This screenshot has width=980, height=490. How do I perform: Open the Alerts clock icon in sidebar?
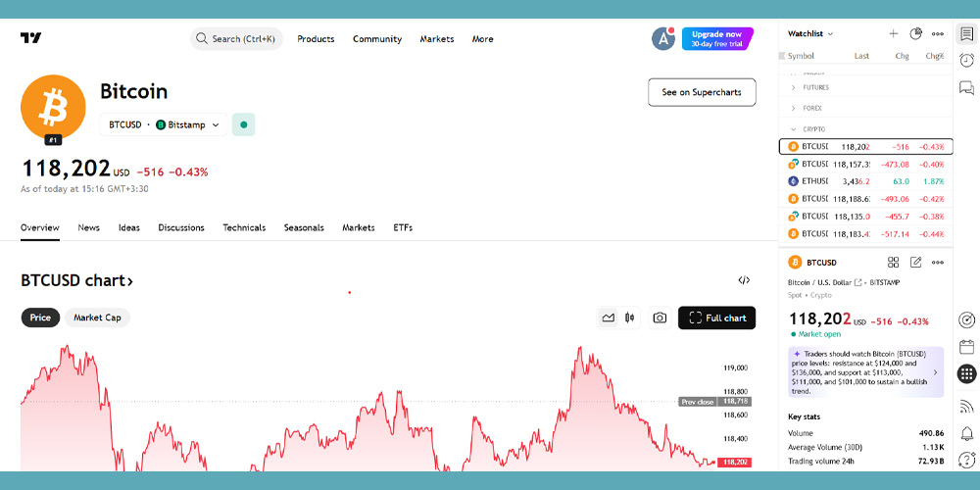click(x=966, y=61)
